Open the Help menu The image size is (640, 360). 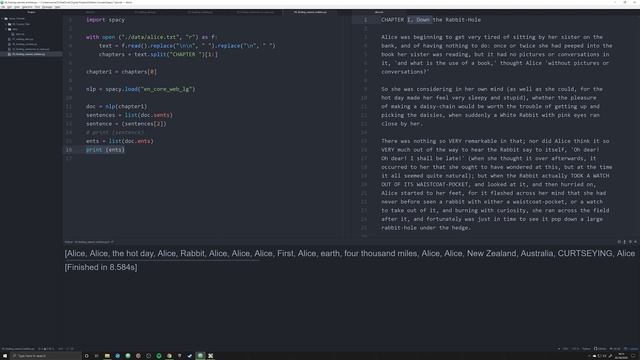pos(58,7)
